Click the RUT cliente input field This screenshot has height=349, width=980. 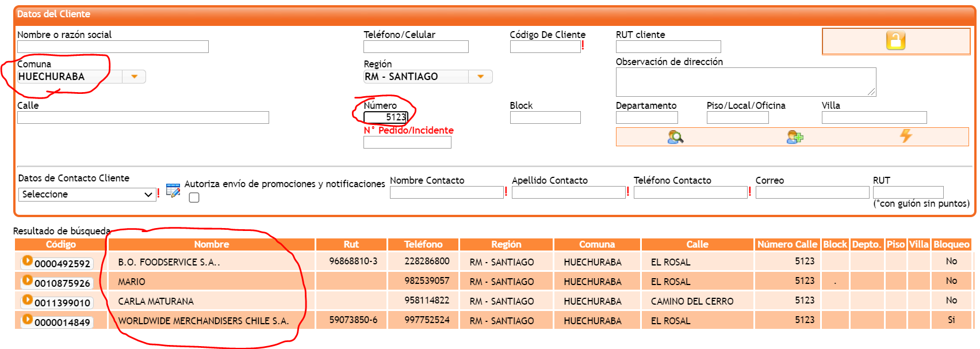pyautogui.click(x=668, y=47)
